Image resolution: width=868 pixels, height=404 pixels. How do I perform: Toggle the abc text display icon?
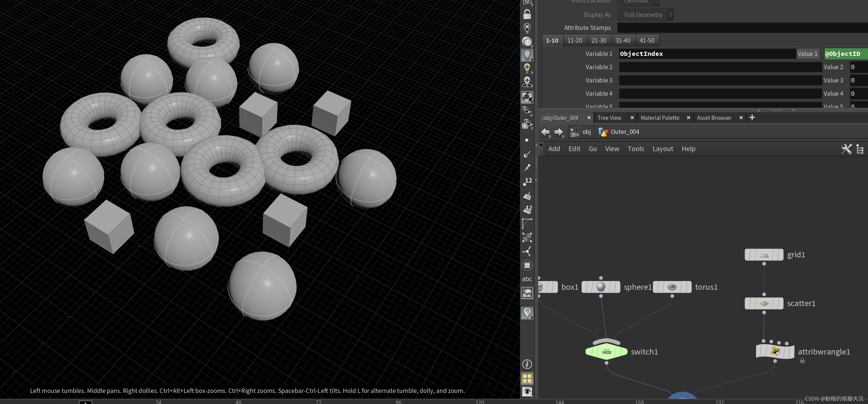point(527,279)
